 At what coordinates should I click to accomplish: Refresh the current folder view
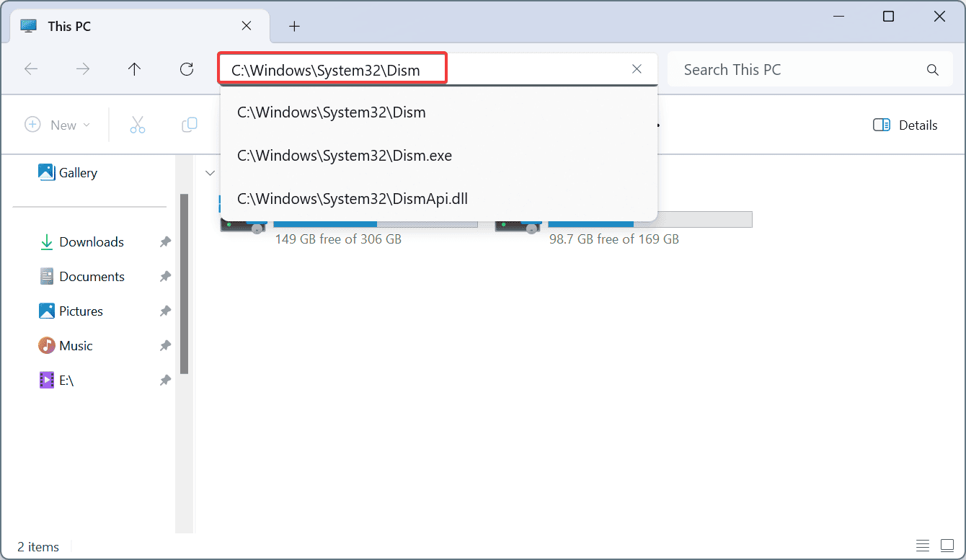(x=187, y=69)
